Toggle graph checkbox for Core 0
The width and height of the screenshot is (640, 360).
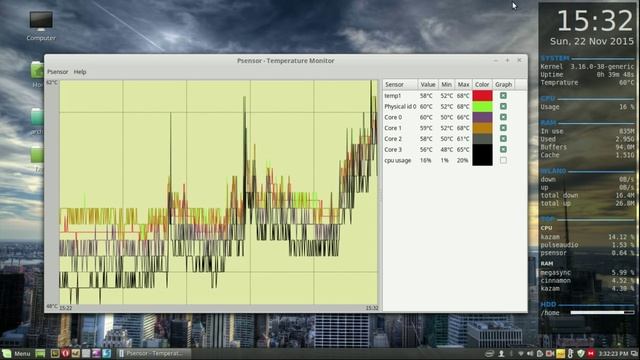[503, 117]
